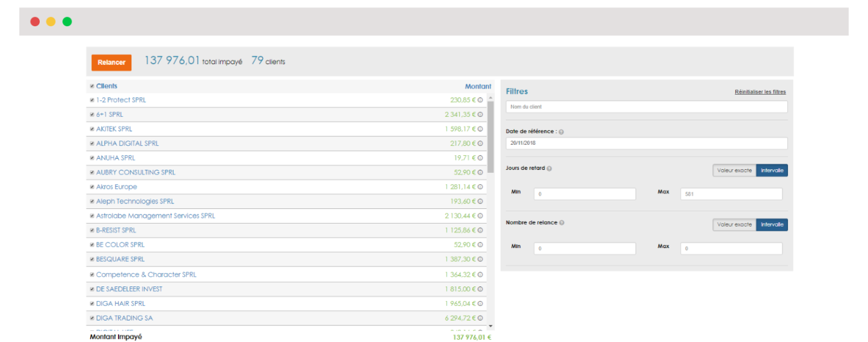The image size is (868, 342).
Task: Uncheck the DIGA HAIR SPRL checkbox
Action: [92, 304]
